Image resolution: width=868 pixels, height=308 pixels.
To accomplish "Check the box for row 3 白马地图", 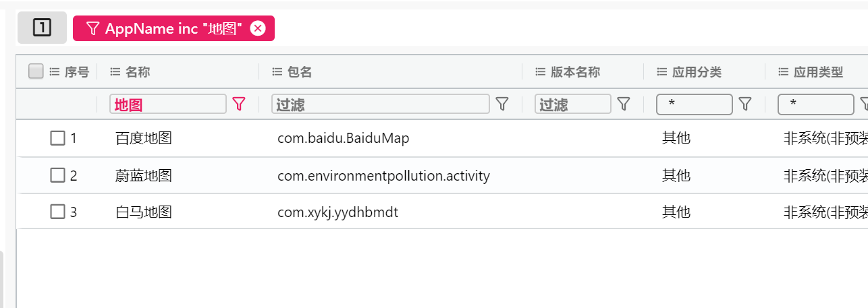I will coord(58,212).
